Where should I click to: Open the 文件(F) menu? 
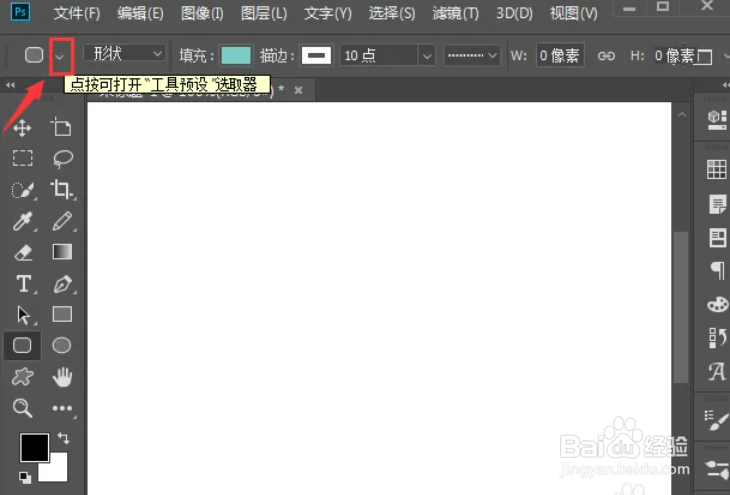77,14
